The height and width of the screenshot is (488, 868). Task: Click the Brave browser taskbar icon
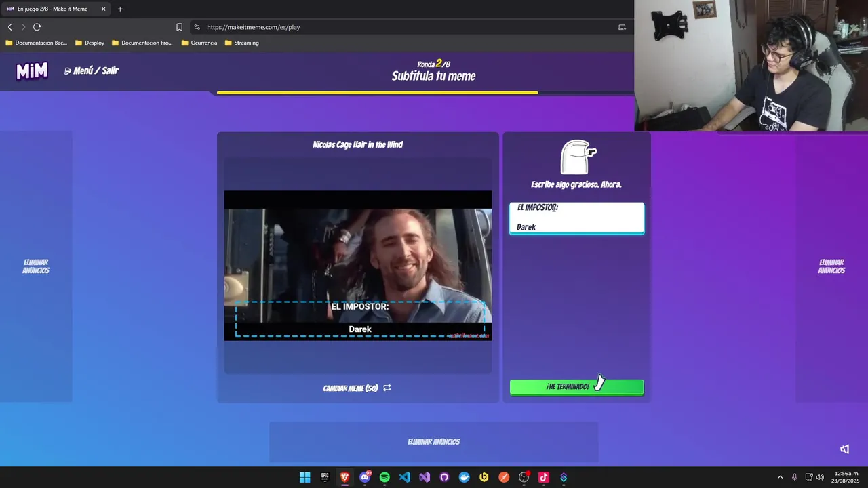(x=344, y=477)
